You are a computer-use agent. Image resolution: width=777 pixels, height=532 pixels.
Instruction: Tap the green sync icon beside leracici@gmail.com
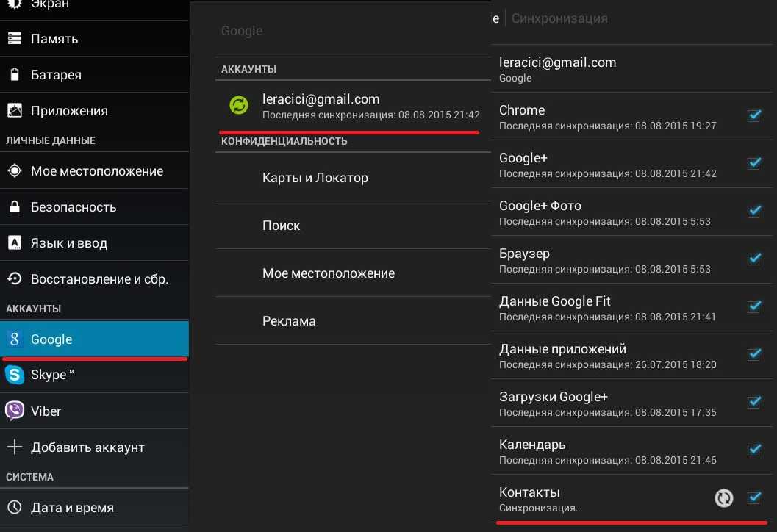pos(239,105)
